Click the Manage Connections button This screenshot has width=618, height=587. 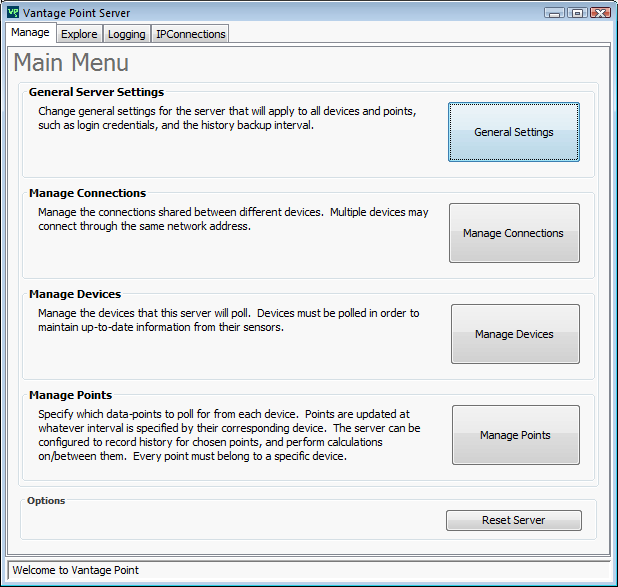coord(514,233)
